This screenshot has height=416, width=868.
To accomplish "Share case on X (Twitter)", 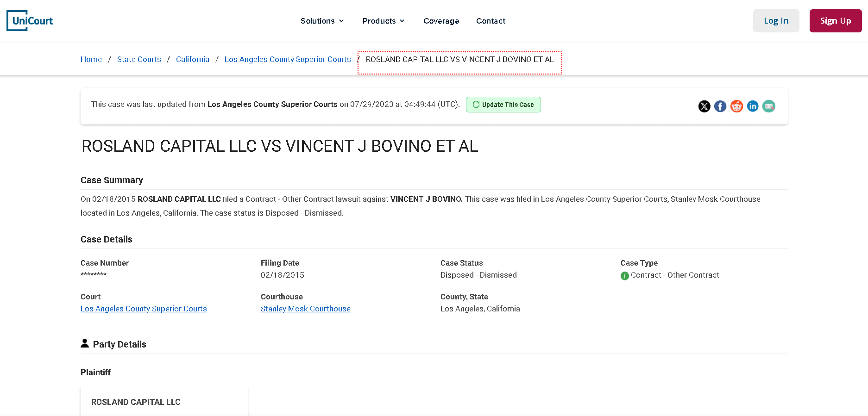I will click(x=704, y=106).
